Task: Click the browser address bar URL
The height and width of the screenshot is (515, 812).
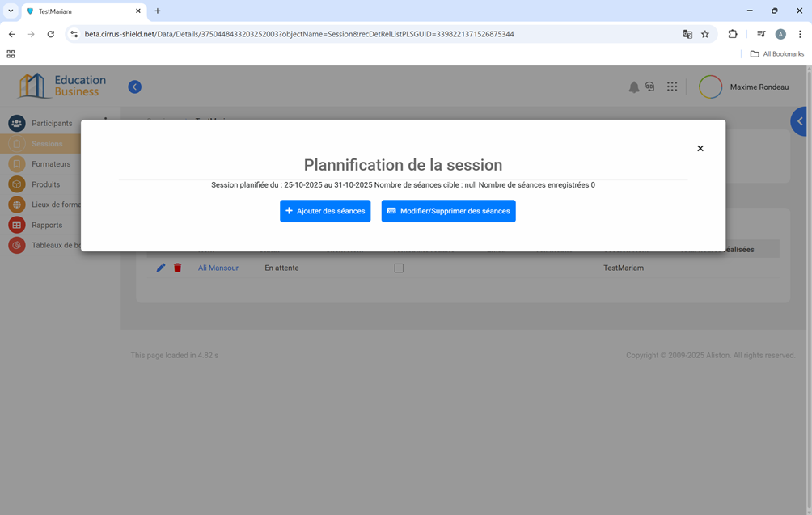Action: coord(299,34)
